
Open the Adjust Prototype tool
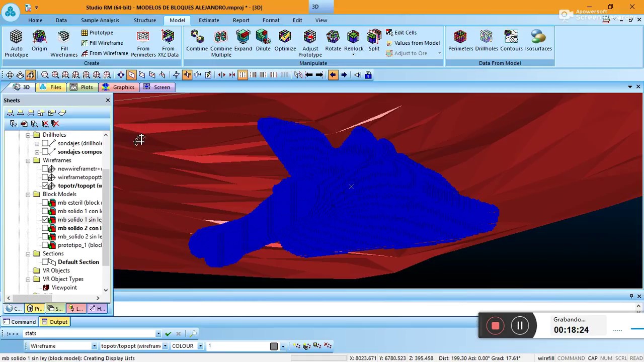click(x=310, y=43)
